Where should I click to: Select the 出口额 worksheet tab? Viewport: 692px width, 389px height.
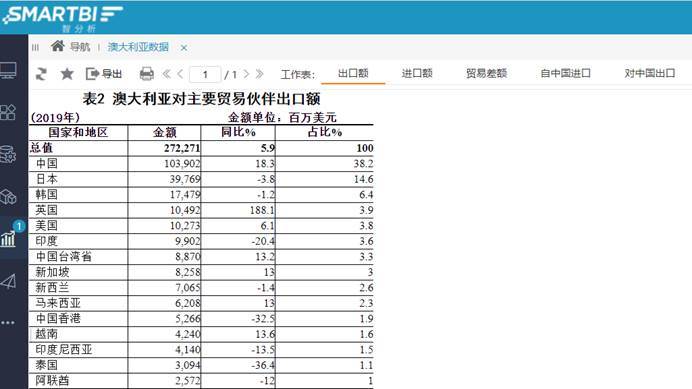pyautogui.click(x=353, y=73)
